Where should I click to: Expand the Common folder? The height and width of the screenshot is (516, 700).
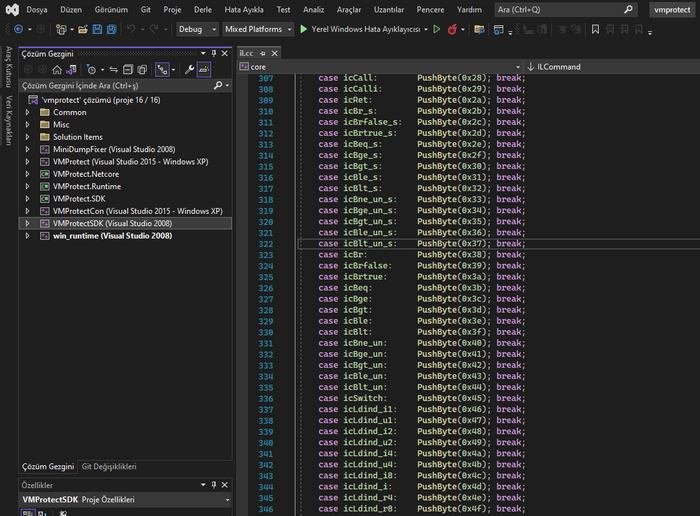coord(28,112)
